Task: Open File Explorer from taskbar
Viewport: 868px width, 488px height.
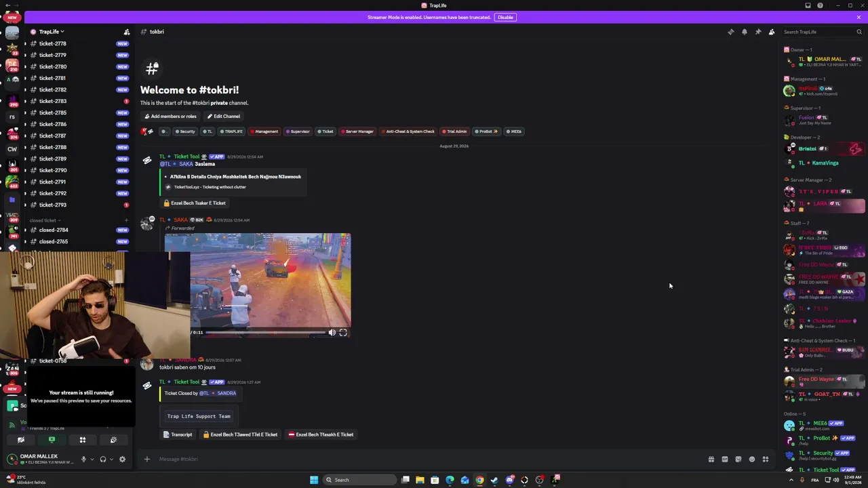Action: coord(420,480)
